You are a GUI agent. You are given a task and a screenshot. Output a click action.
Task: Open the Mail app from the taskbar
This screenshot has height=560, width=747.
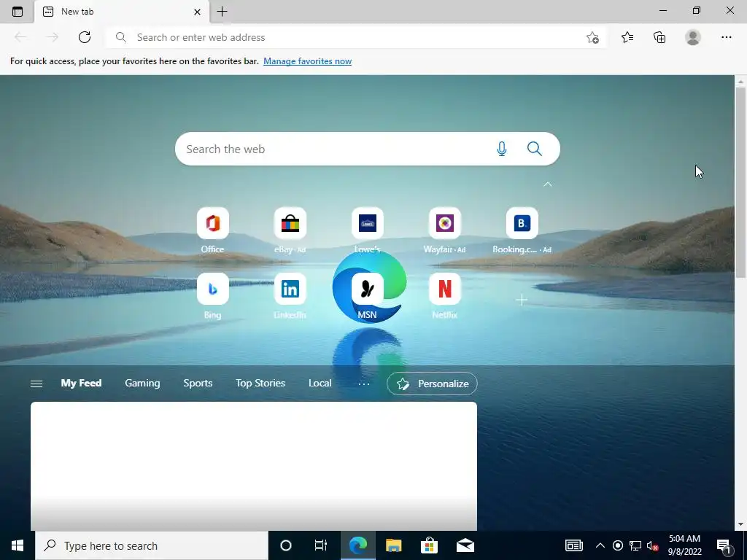tap(465, 545)
